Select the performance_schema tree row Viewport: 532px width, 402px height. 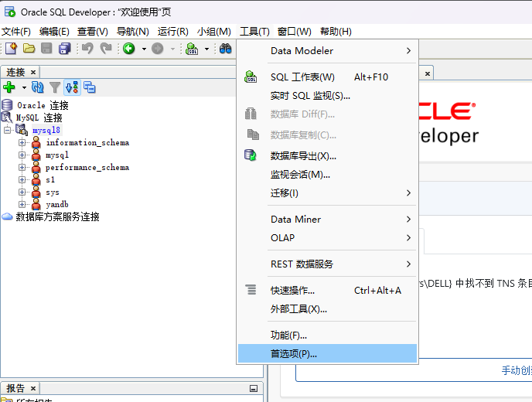[87, 167]
